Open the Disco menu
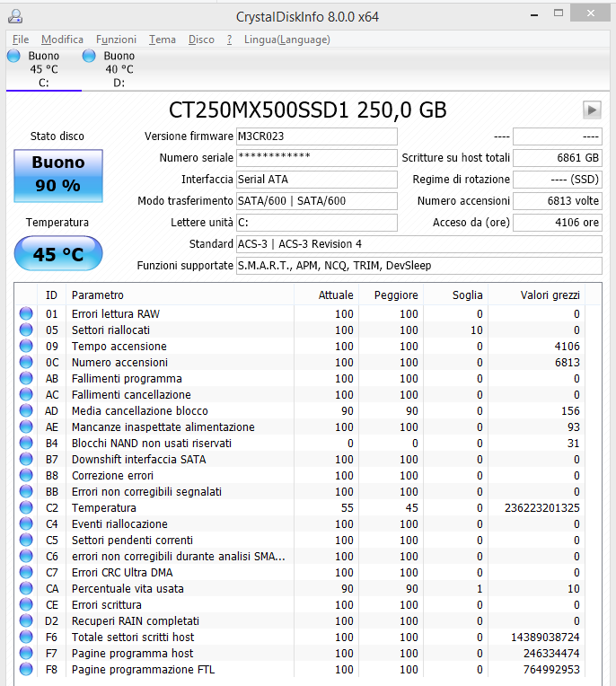Viewport: 616px width, 686px height. click(x=201, y=40)
